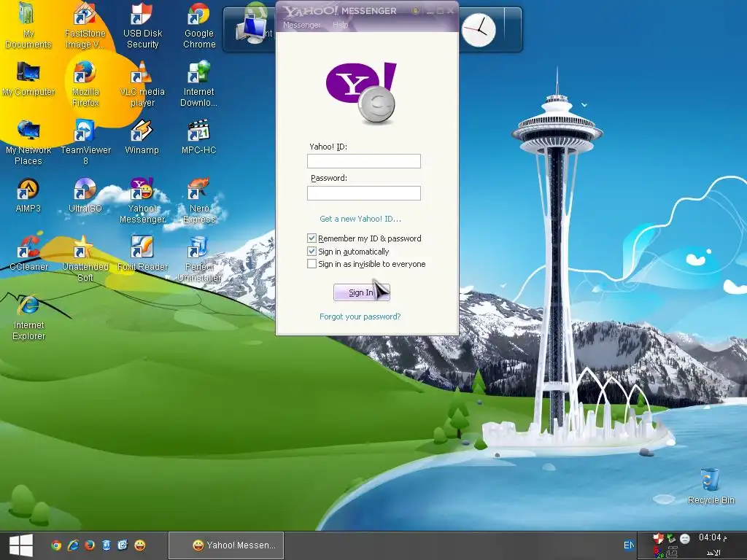Focus the Yahoo! ID input field
747x560 pixels.
364,161
